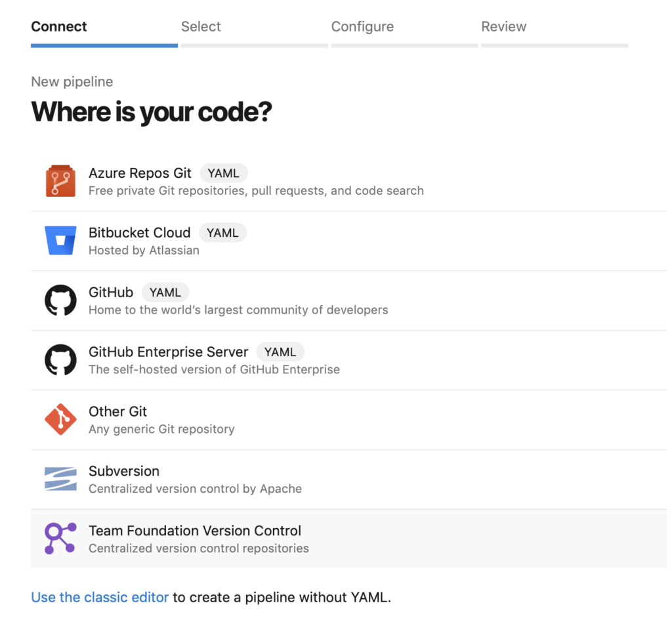Click the GitHub octocat icon beside GitHub YAML
Screen dimensions: 672x618
click(x=60, y=300)
